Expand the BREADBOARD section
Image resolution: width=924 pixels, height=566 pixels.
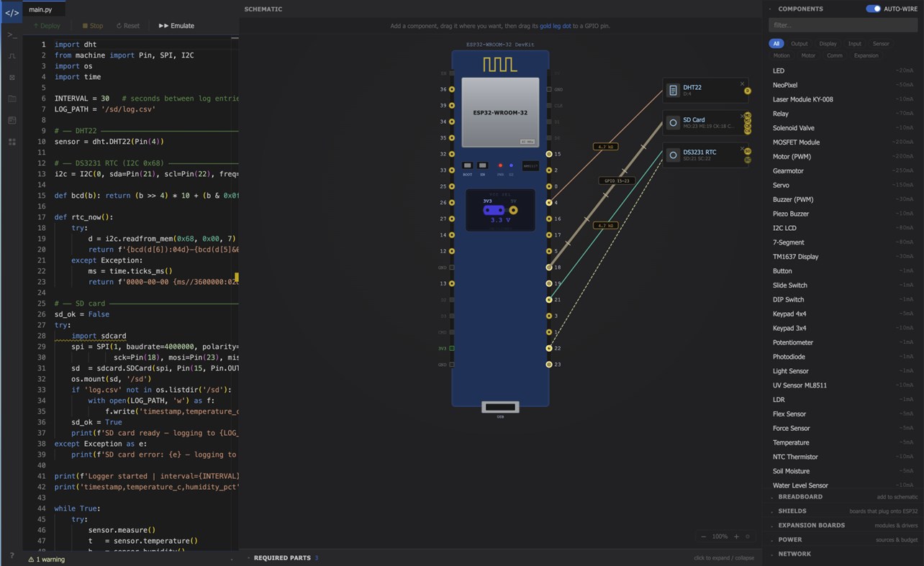(x=843, y=496)
